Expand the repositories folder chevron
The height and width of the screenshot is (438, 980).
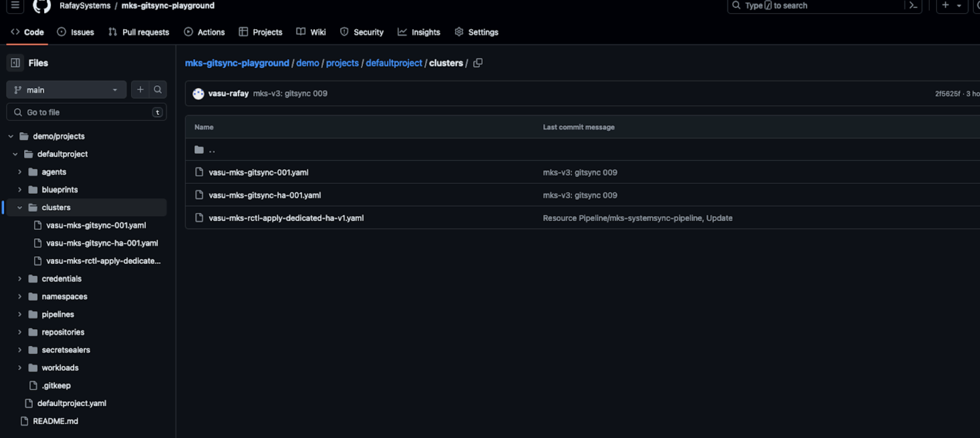[20, 332]
